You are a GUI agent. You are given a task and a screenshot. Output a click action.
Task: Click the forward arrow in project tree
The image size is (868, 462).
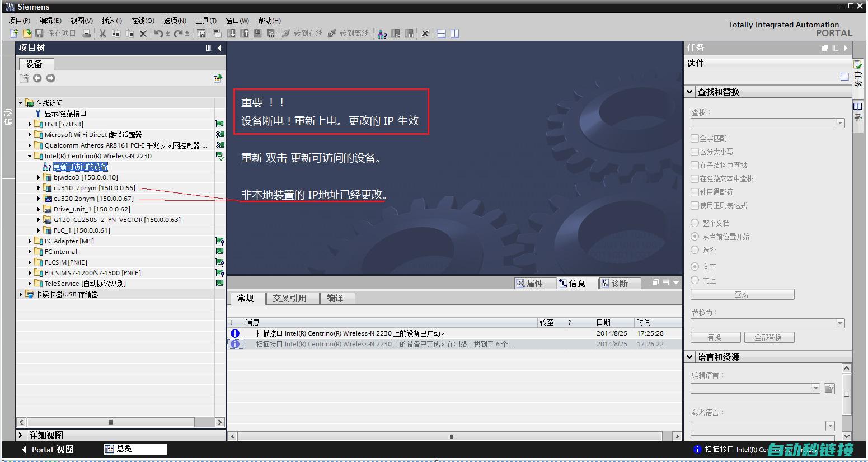coord(51,78)
